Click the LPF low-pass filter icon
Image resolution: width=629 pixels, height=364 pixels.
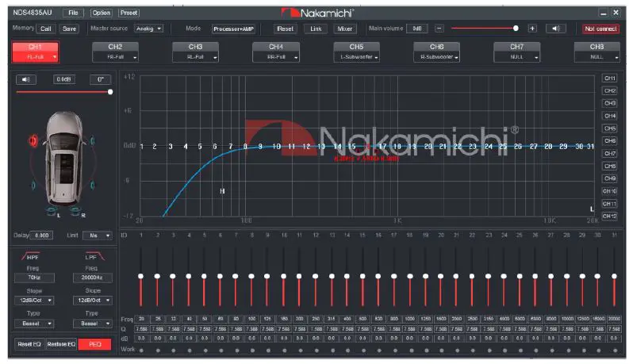[94, 257]
